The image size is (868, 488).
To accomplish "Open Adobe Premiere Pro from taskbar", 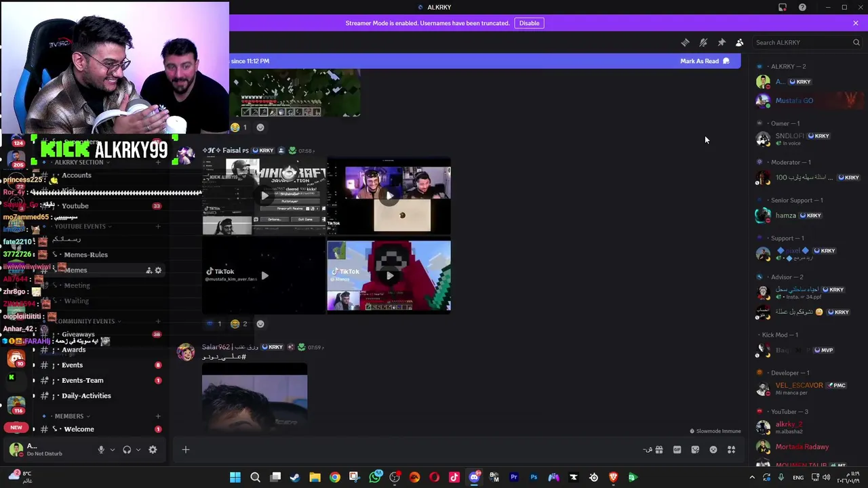I will (514, 478).
